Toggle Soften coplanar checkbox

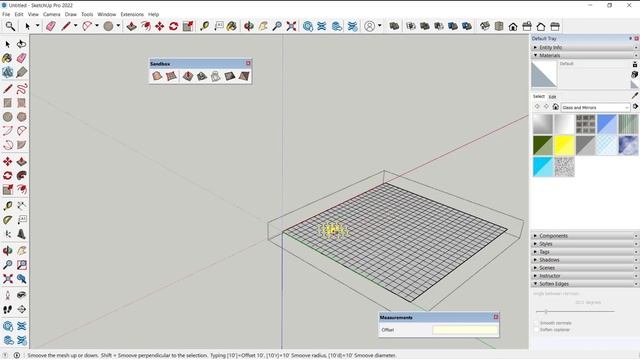(536, 329)
